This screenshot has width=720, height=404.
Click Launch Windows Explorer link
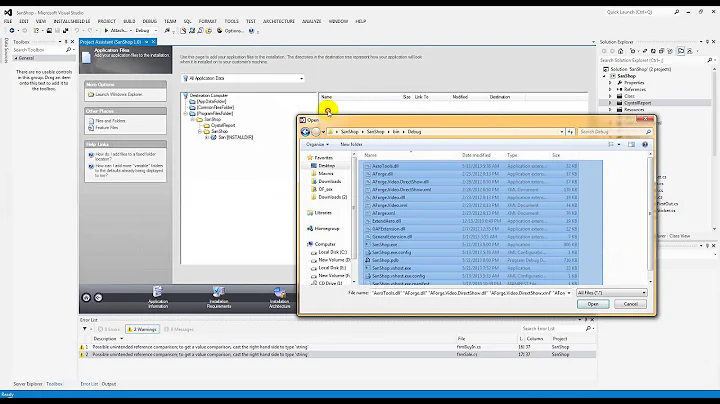pyautogui.click(x=118, y=95)
